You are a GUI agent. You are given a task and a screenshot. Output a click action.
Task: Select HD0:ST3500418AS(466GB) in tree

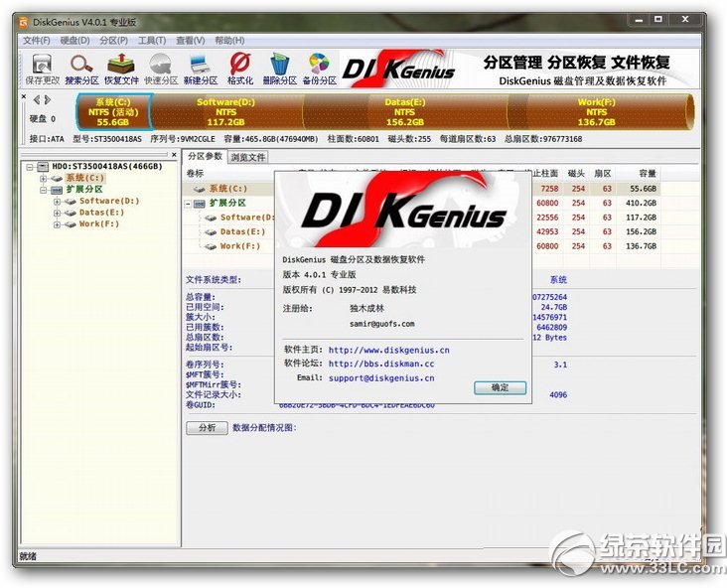(x=107, y=166)
